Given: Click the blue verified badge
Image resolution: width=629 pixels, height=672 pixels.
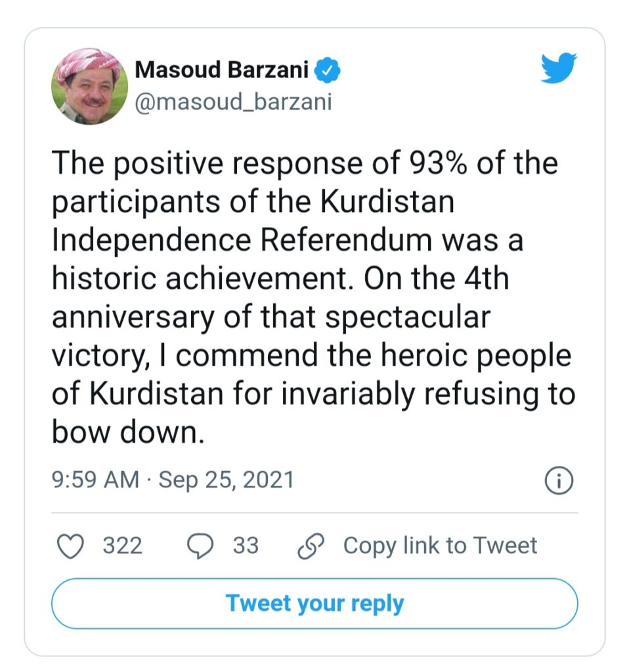Looking at the screenshot, I should coord(327,70).
